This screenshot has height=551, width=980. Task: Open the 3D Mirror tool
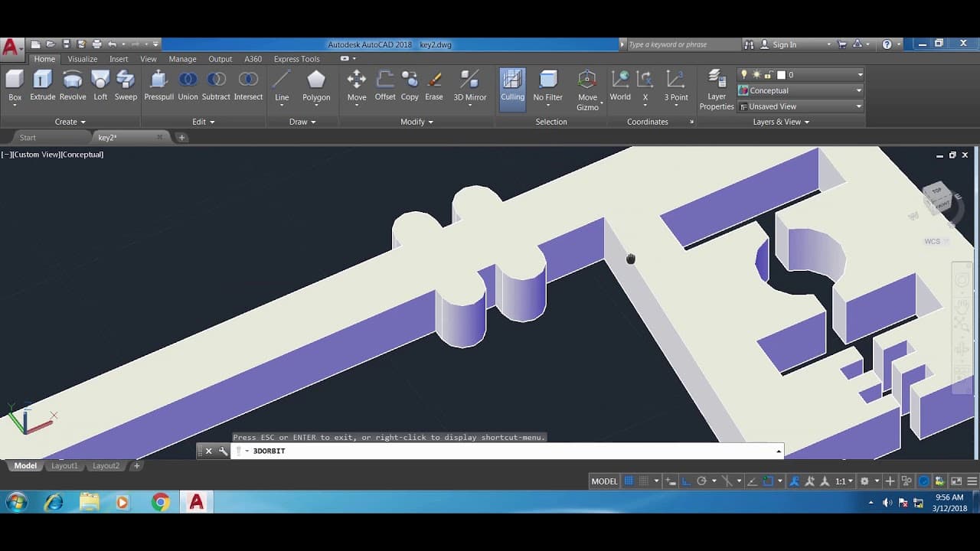(469, 84)
